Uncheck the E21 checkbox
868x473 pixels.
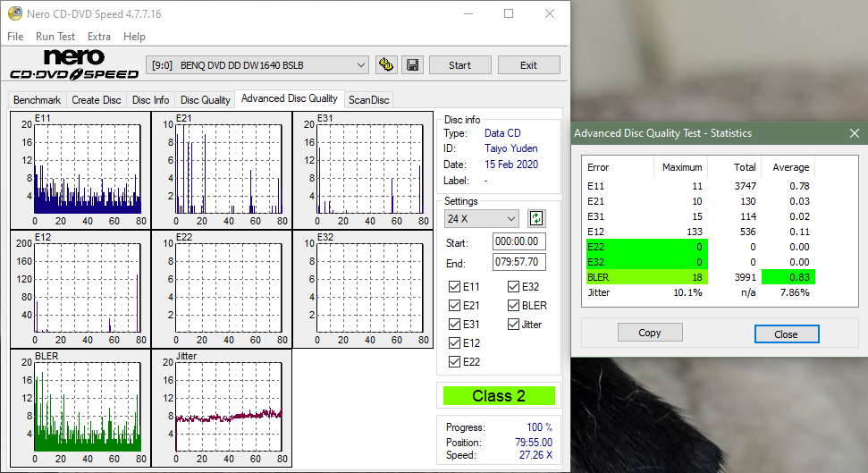(454, 305)
